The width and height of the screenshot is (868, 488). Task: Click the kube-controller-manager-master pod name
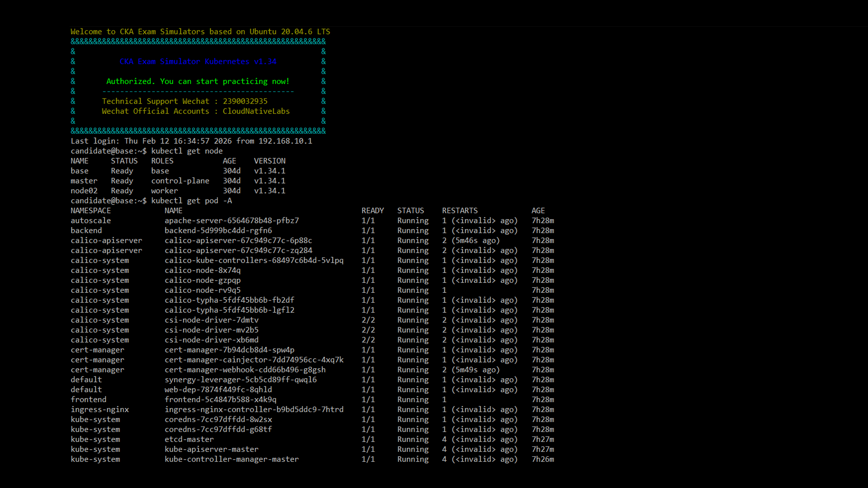pyautogui.click(x=231, y=459)
